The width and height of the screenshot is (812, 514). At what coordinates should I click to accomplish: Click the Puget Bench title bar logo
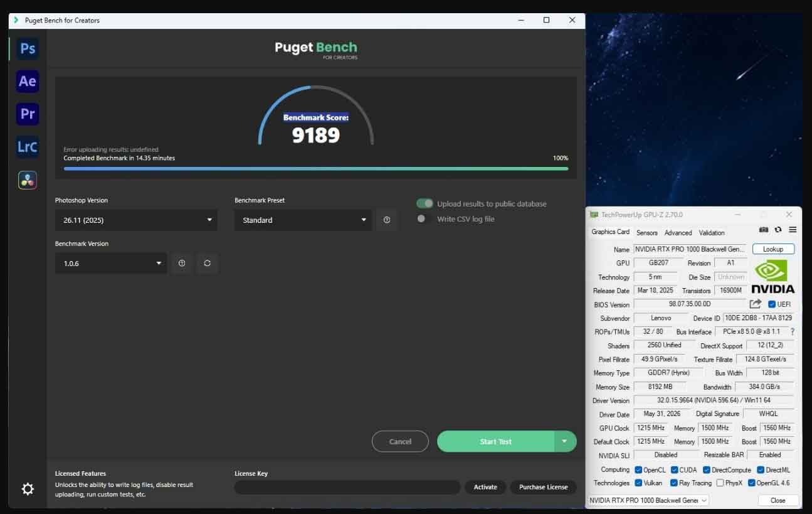point(16,20)
